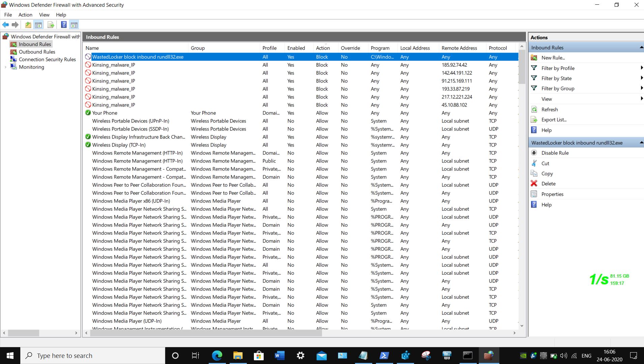Click the Up one level folder icon

point(28,25)
